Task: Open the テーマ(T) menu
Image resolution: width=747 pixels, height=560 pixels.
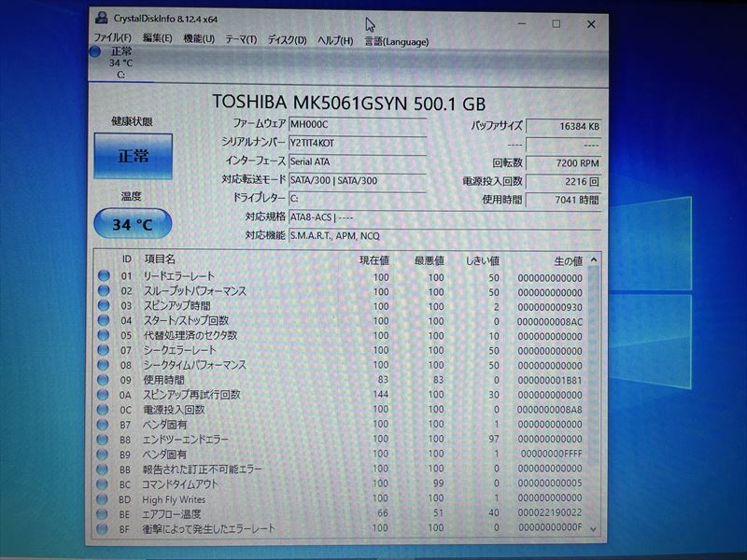Action: (241, 39)
